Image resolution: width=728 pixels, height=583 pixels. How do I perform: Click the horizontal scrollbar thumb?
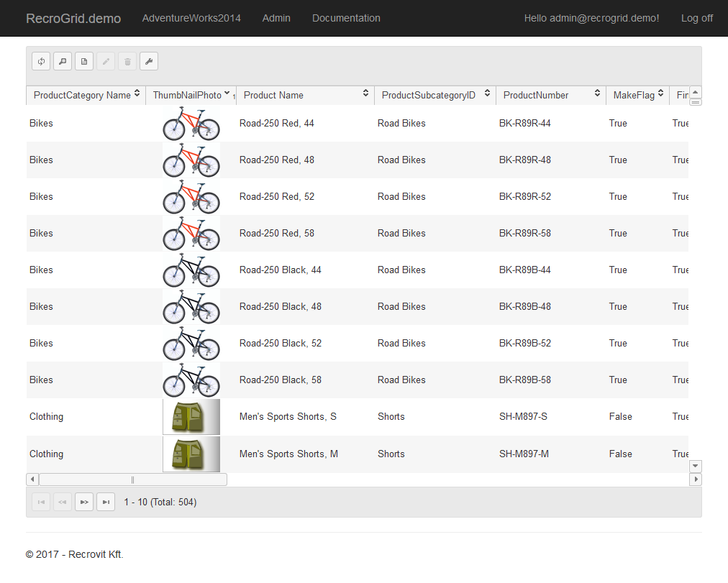coord(132,479)
